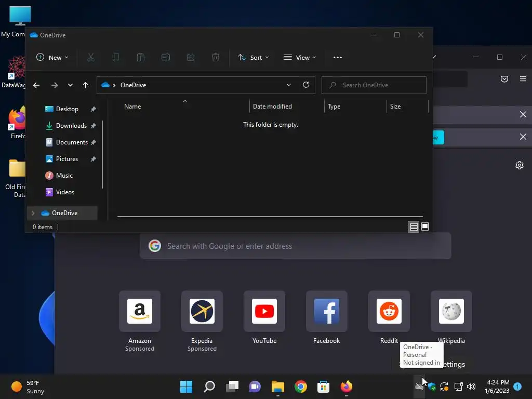Screen dimensions: 532x399
Task: Click the OneDrive tray icon
Action: (419, 387)
